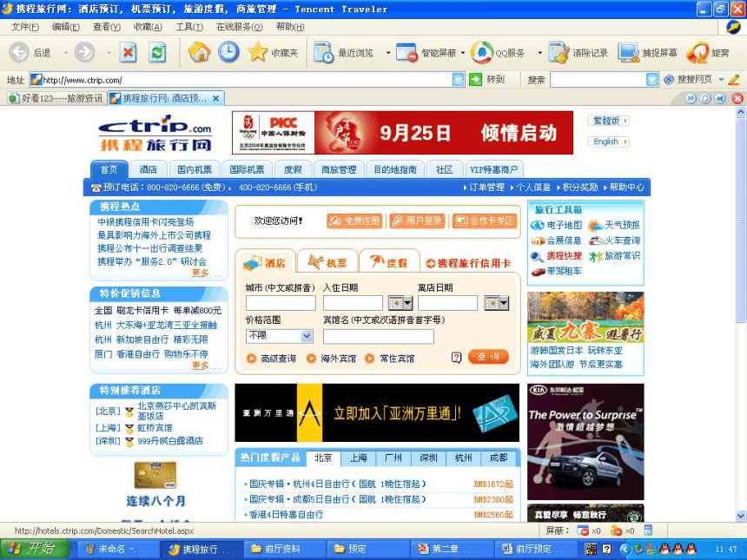Open the history clock icon

point(228,52)
